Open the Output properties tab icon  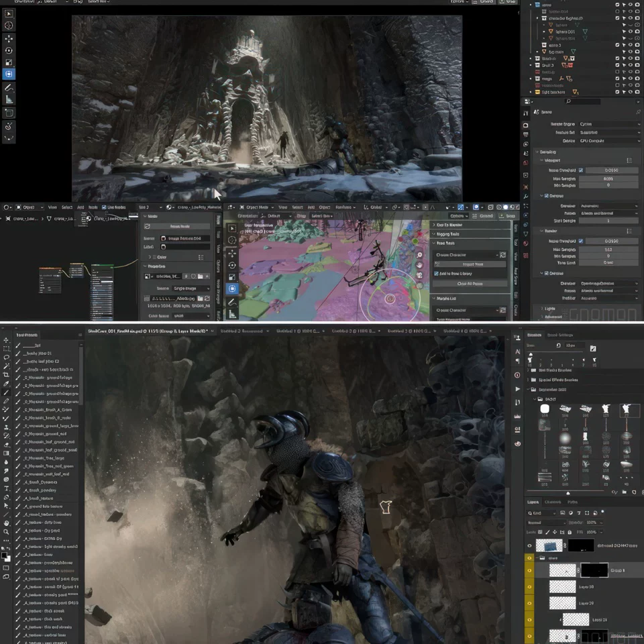coord(526,135)
